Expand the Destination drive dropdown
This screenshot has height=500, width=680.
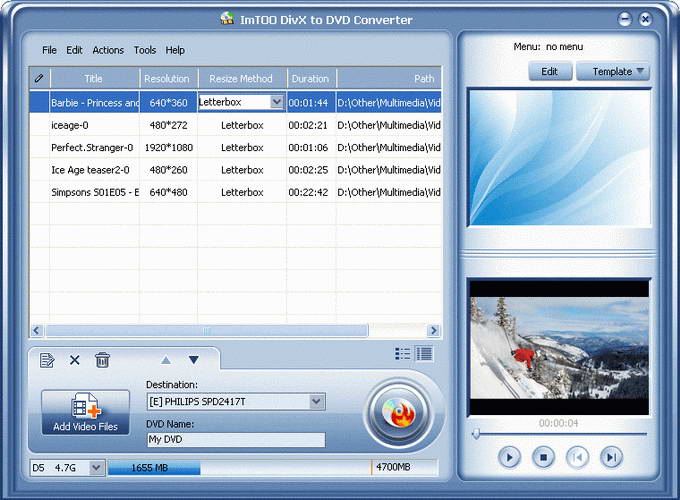[317, 402]
